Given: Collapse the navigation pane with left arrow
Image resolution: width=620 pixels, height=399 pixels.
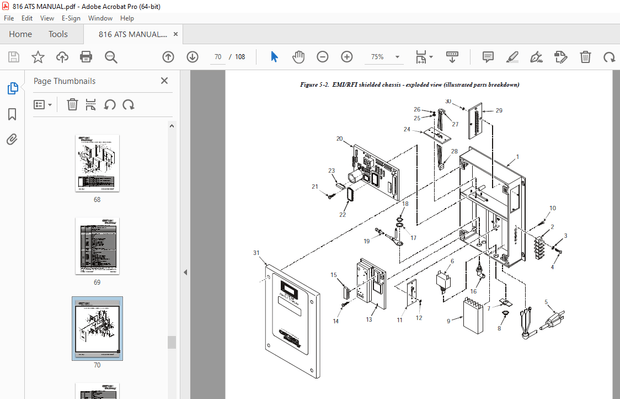Looking at the screenshot, I should (x=185, y=272).
